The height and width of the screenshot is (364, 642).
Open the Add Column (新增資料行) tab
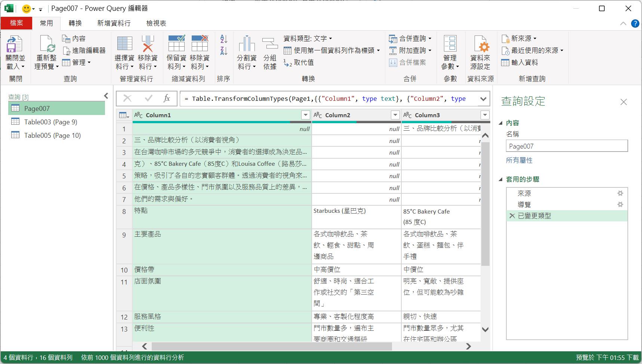(114, 23)
